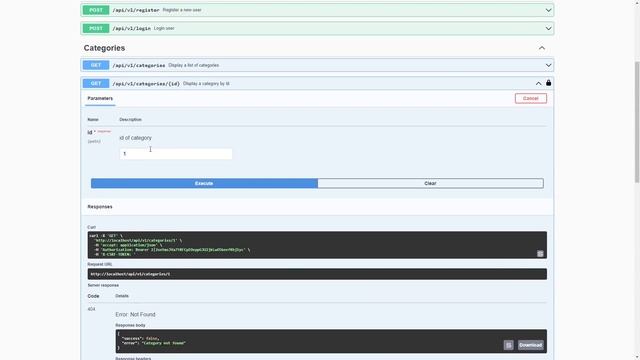Click the Categories section heading
Screen dimensions: 640x360
pos(104,48)
